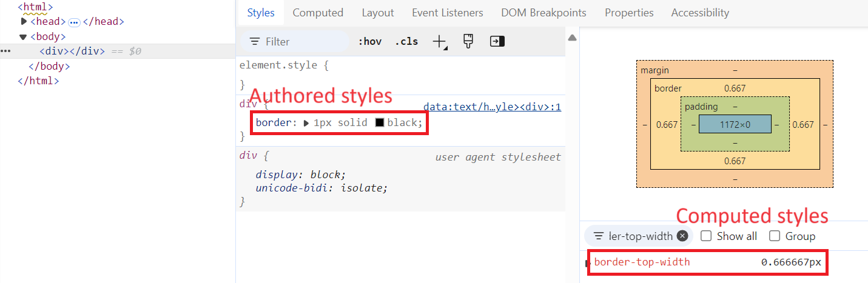Open the rendering emulations paintbrush icon

pyautogui.click(x=468, y=41)
